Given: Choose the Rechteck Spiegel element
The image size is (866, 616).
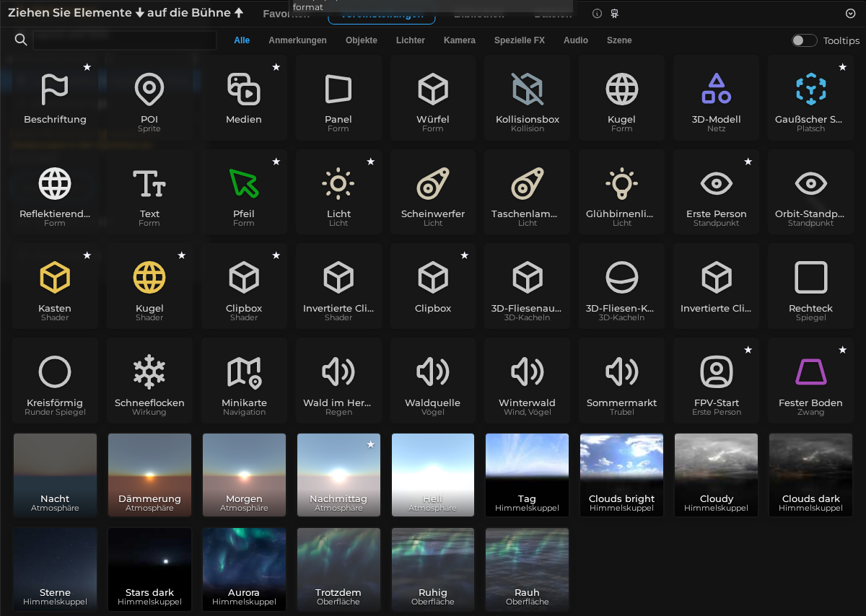Looking at the screenshot, I should click(x=811, y=286).
